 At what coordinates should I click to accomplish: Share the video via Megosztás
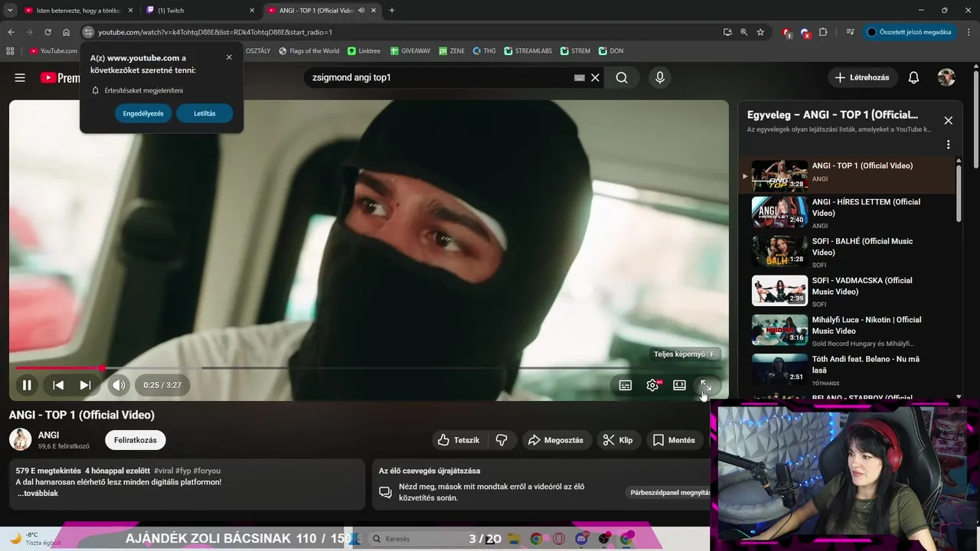tap(557, 440)
